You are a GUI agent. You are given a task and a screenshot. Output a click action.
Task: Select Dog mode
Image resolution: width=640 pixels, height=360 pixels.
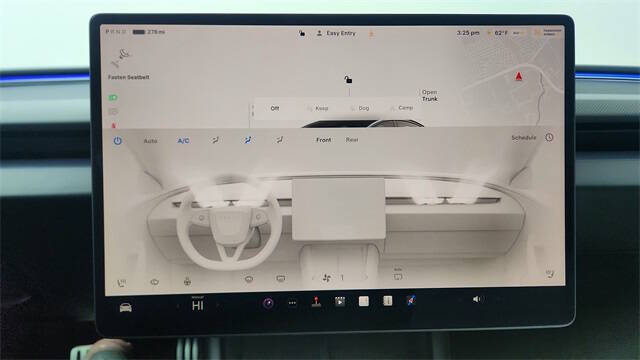coord(360,108)
